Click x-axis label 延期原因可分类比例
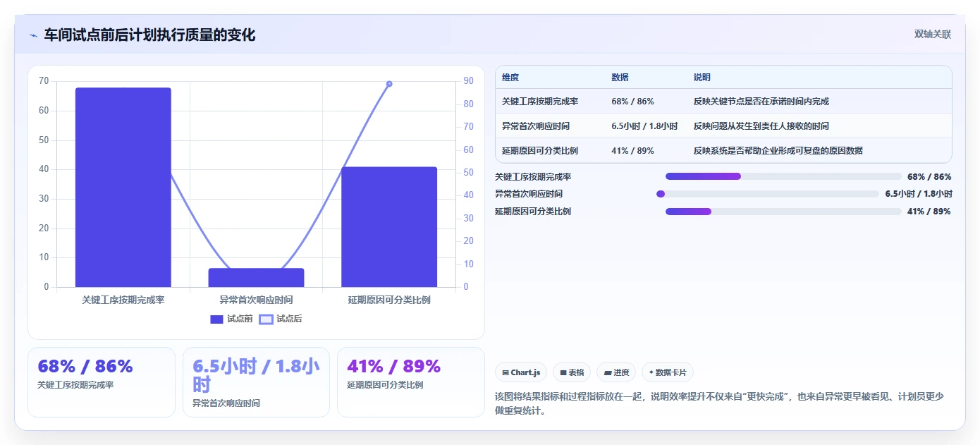Viewport: 980px width, 445px height. [389, 300]
